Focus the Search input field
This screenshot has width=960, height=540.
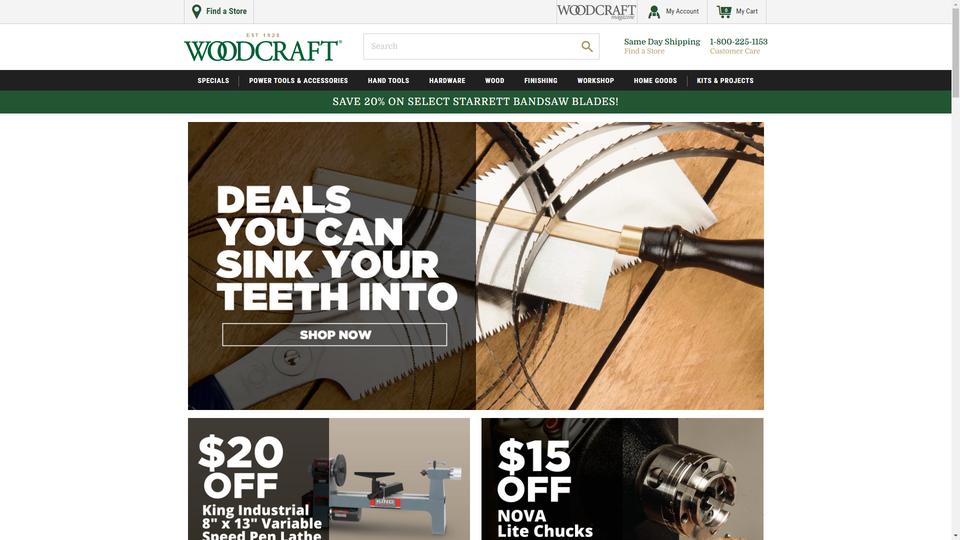[471, 47]
